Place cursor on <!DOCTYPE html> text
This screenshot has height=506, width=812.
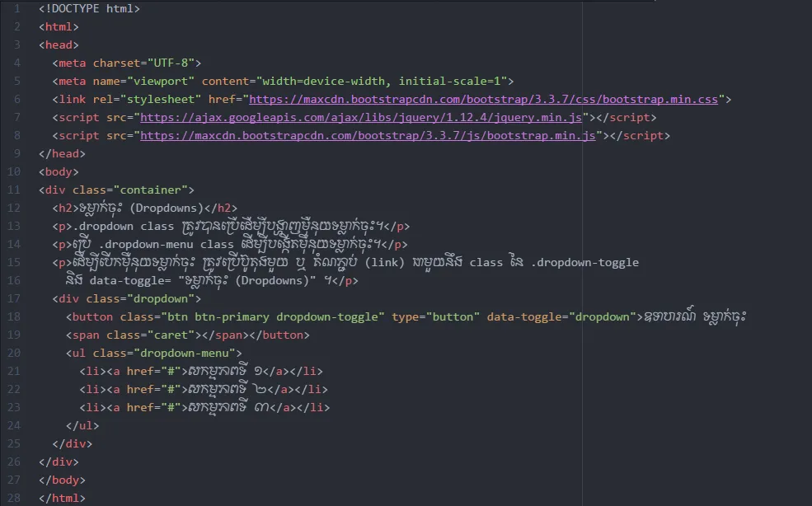click(89, 8)
